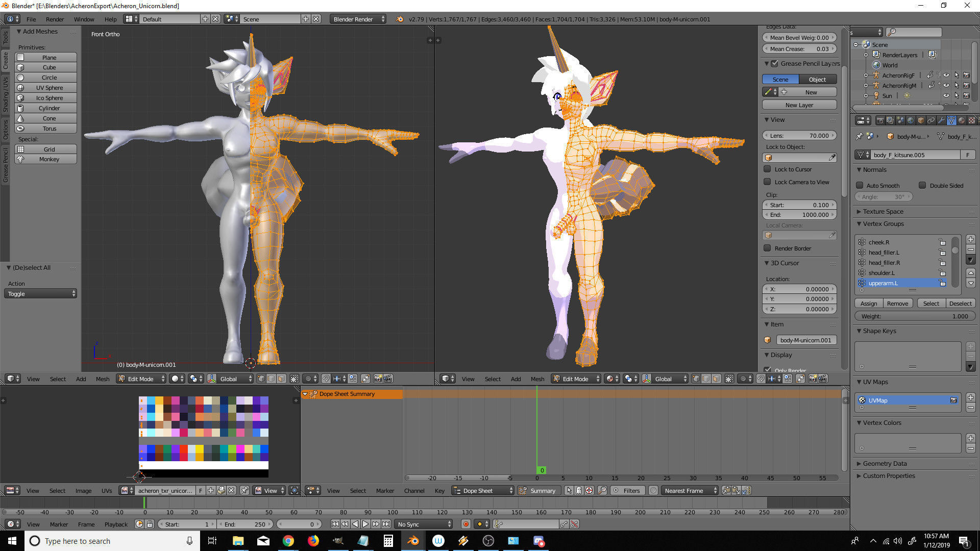The image size is (980, 551).
Task: Open the Modifiers properties tab wrench icon
Action: point(941,120)
